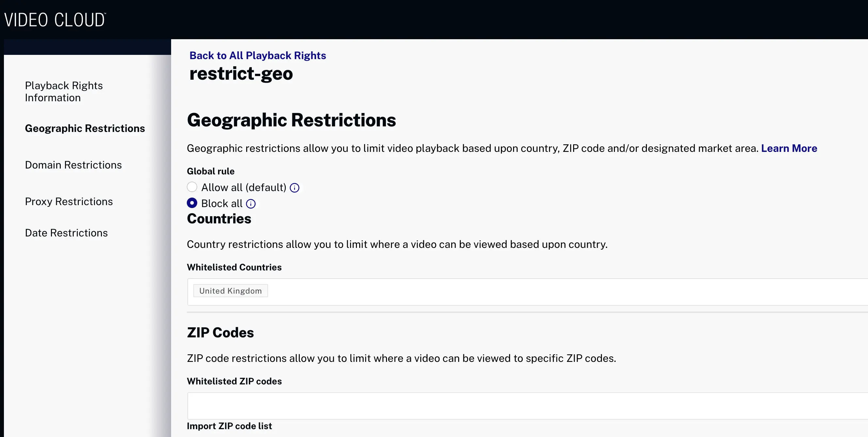Click the Global rule label
This screenshot has width=868, height=437.
pos(211,171)
